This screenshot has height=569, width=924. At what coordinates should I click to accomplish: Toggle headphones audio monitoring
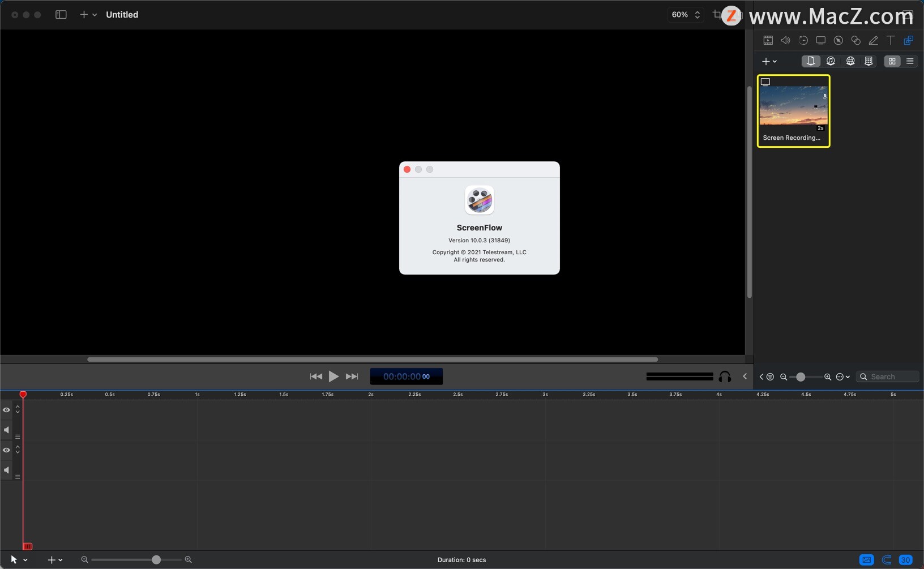tap(725, 377)
